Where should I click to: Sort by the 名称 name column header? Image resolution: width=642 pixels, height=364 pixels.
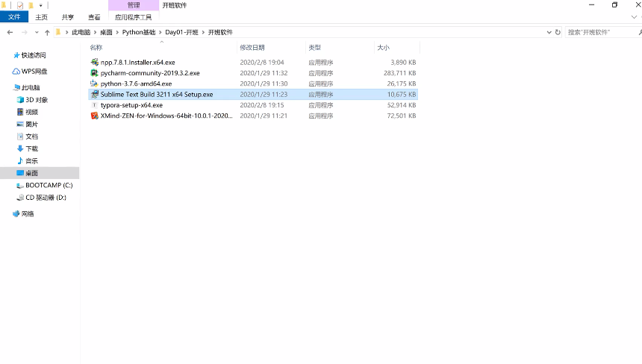(162, 48)
